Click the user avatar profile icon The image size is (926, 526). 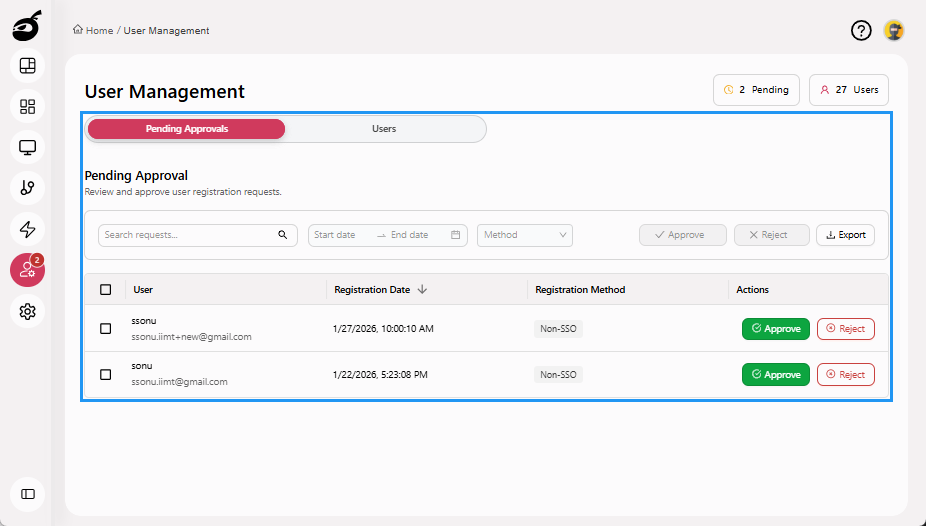(894, 31)
